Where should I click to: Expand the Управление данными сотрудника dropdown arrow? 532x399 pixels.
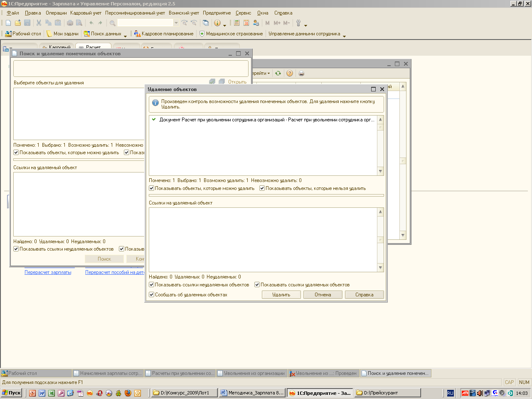point(344,36)
